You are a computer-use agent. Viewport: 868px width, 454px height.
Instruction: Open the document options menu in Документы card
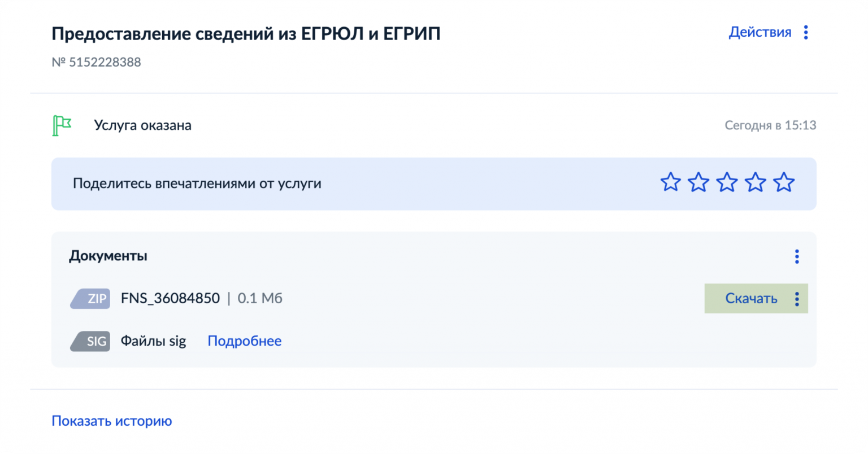tap(797, 256)
